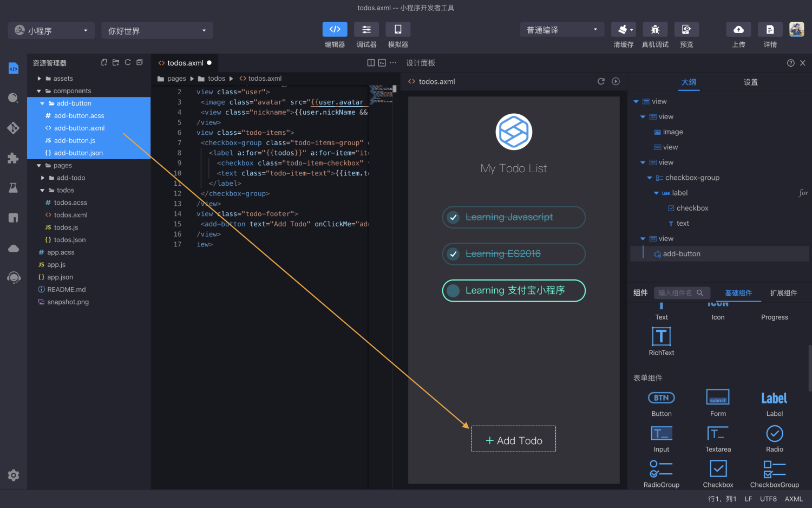
Task: Click the editor minimap
Action: 382,95
